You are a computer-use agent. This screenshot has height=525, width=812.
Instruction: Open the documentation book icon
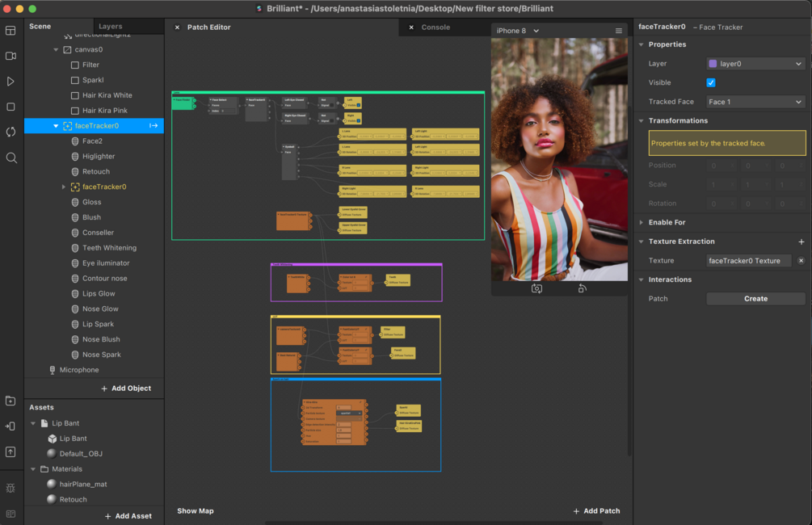pyautogui.click(x=11, y=514)
